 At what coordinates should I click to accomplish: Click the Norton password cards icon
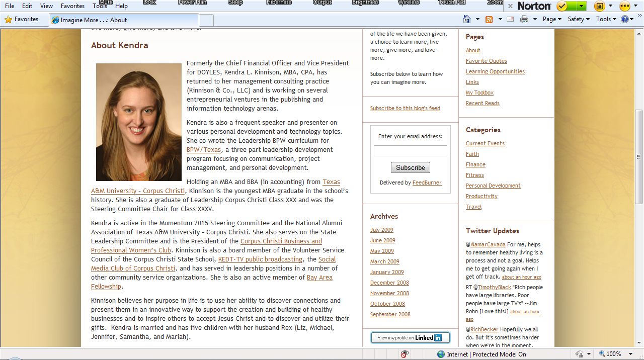coord(624,6)
